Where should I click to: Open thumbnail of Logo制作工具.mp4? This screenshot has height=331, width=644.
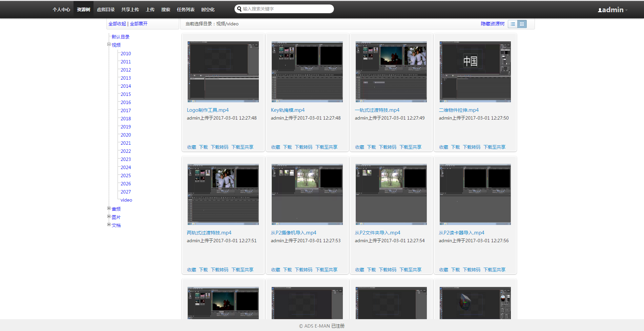[223, 72]
